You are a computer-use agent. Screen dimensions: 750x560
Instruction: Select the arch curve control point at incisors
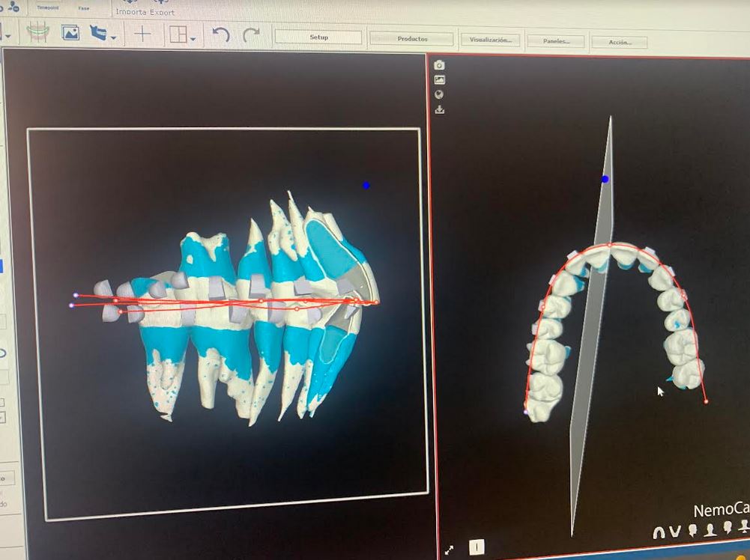(610, 245)
